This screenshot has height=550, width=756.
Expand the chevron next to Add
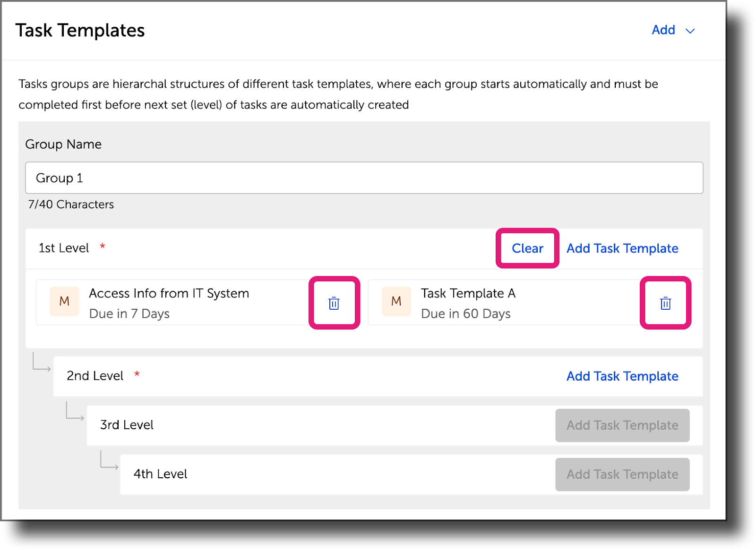pos(690,31)
